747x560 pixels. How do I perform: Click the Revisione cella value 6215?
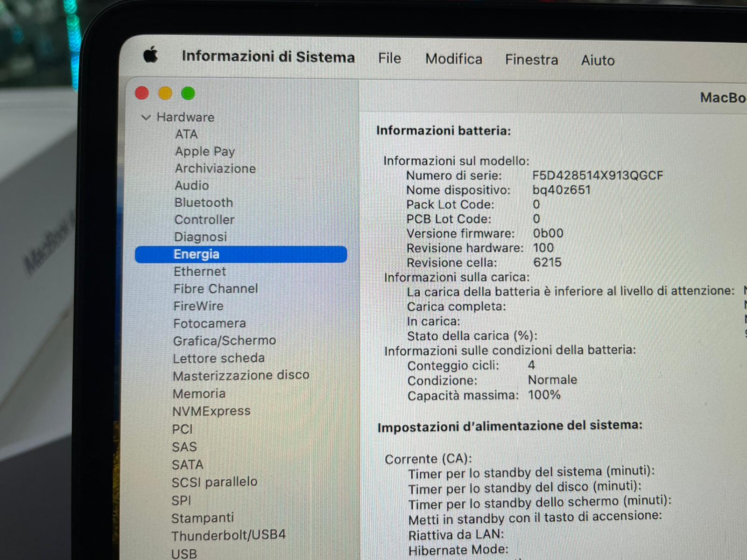[x=547, y=262]
